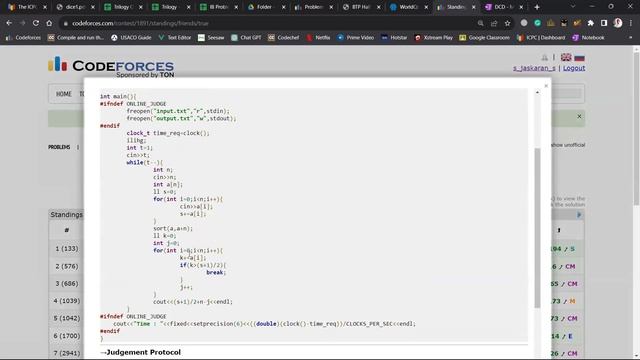This screenshot has height=360, width=640.
Task: Click the PROBLEMS heading behind the popup
Action: [x=59, y=147]
